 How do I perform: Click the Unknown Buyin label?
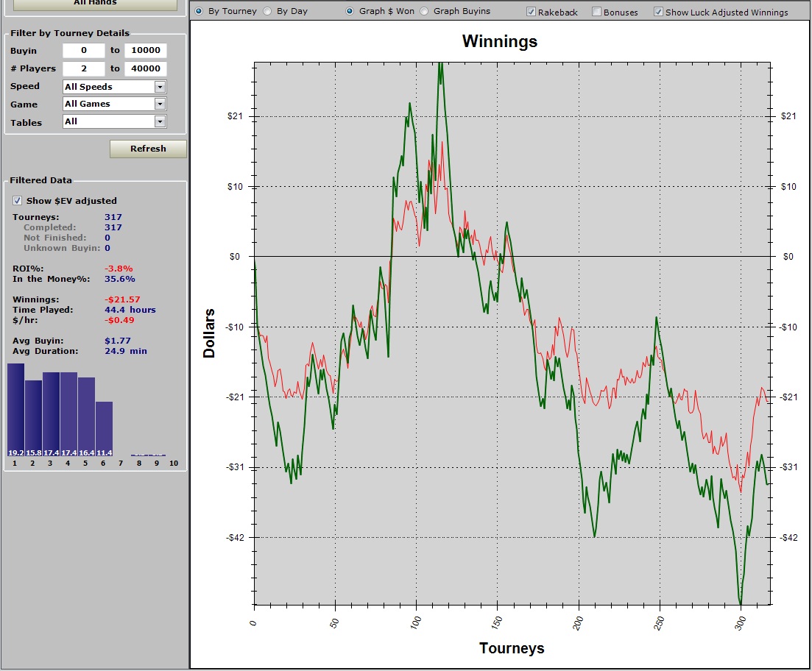(x=62, y=248)
